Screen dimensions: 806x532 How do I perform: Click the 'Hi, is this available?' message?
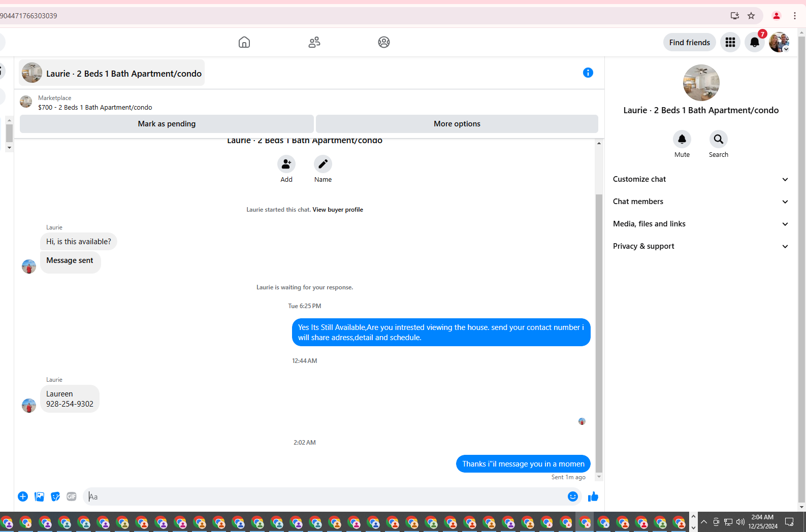79,242
